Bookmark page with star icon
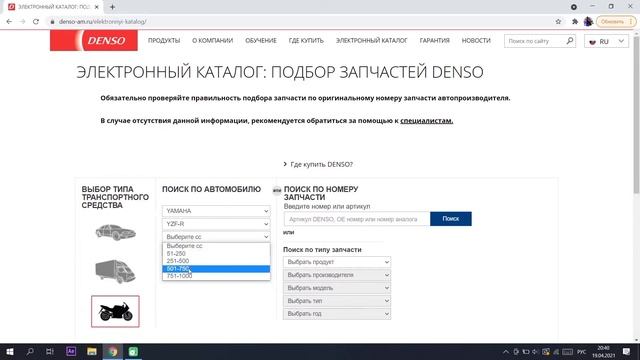This screenshot has height=360, width=640. [x=558, y=22]
